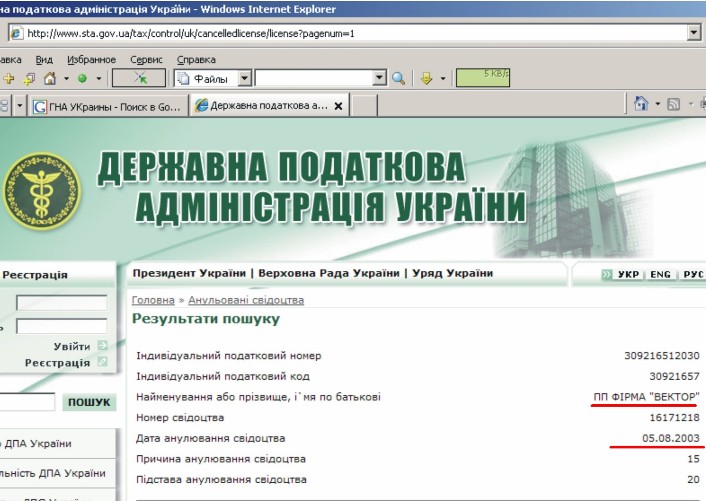Click the arrow icon beside Увійти
Image resolution: width=706 pixels, height=501 pixels.
click(103, 346)
